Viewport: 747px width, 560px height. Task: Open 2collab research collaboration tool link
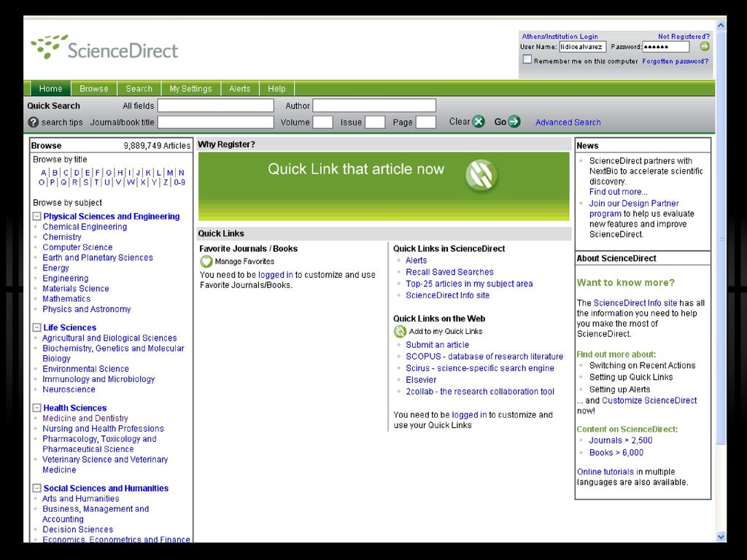pyautogui.click(x=480, y=392)
